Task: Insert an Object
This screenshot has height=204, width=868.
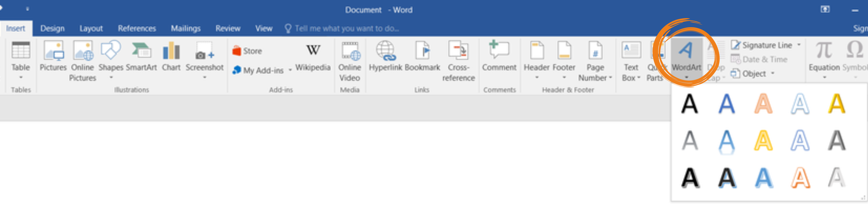Action: point(749,73)
